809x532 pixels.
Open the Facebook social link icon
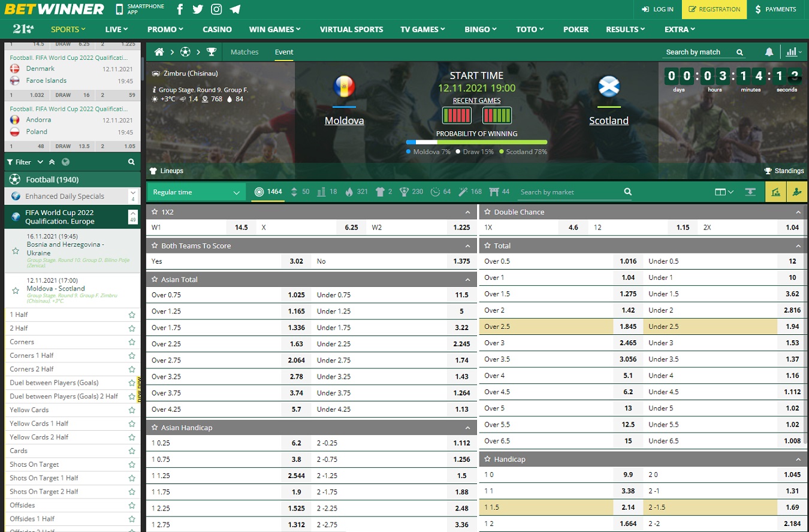(180, 10)
